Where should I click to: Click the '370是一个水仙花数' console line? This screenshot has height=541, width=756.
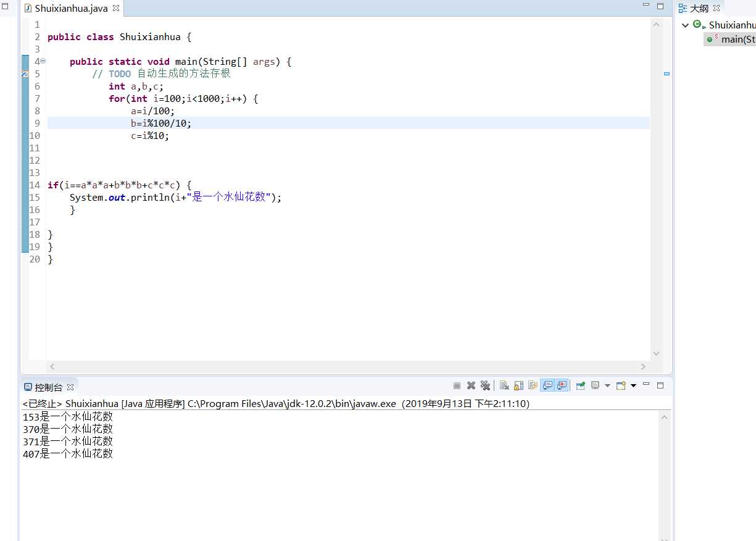[68, 429]
